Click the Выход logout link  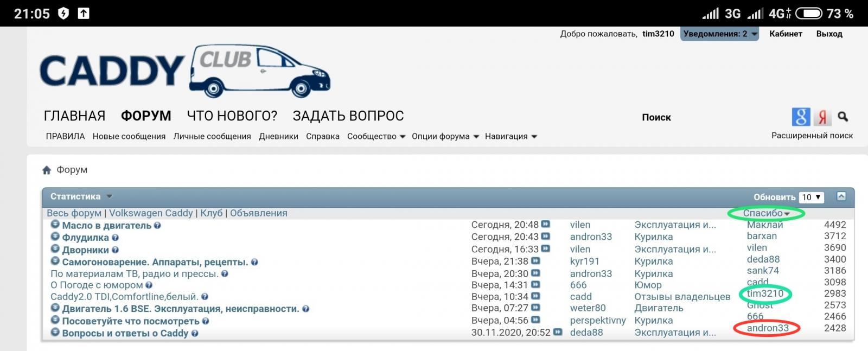[x=829, y=34]
